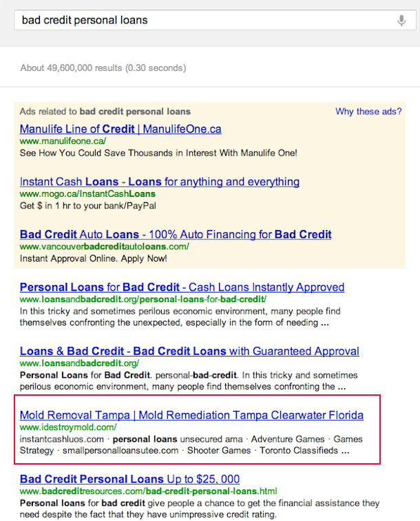Visit www.manulifeone.ca URL under first ad
The image size is (420, 521).
click(63, 141)
